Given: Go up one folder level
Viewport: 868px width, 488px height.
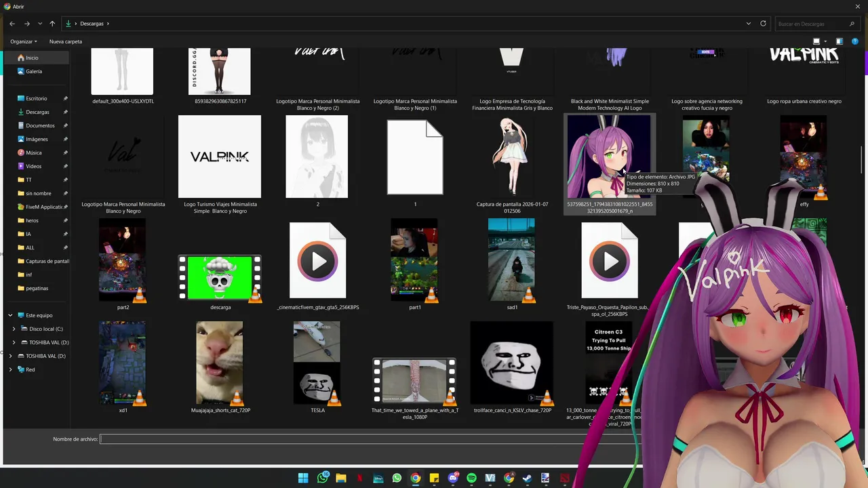Looking at the screenshot, I should point(52,24).
